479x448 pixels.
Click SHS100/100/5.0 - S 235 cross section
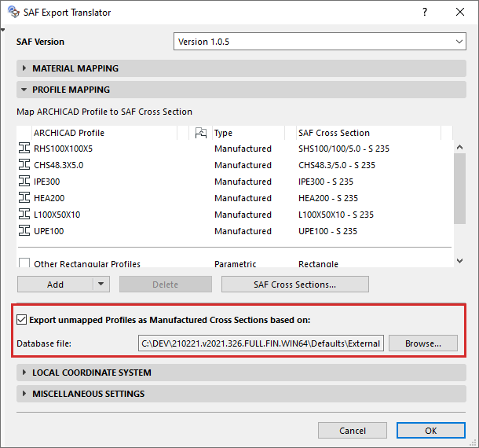tap(344, 149)
